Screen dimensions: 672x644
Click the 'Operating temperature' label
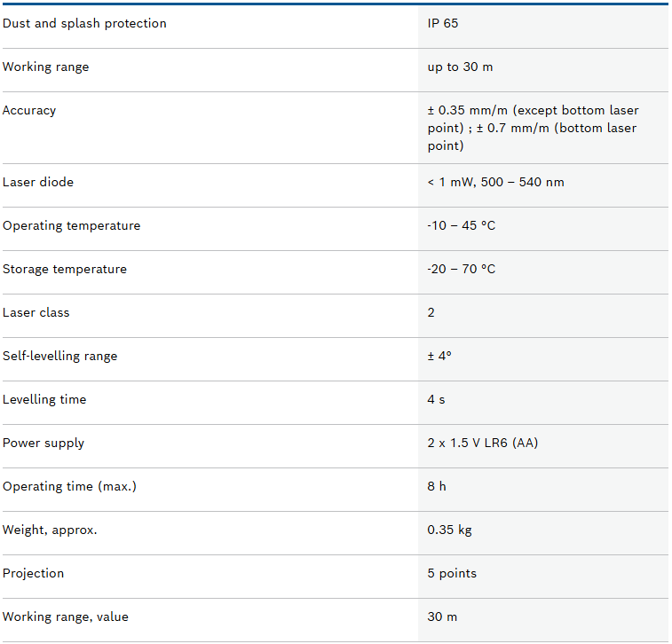click(72, 226)
